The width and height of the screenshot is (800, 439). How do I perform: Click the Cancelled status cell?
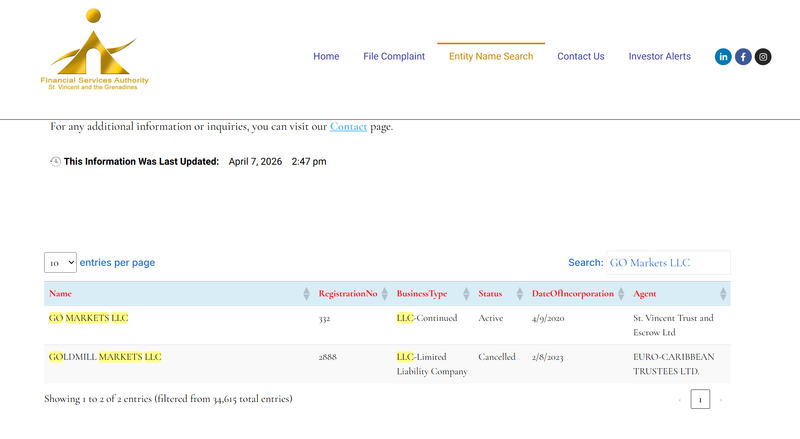tap(497, 357)
